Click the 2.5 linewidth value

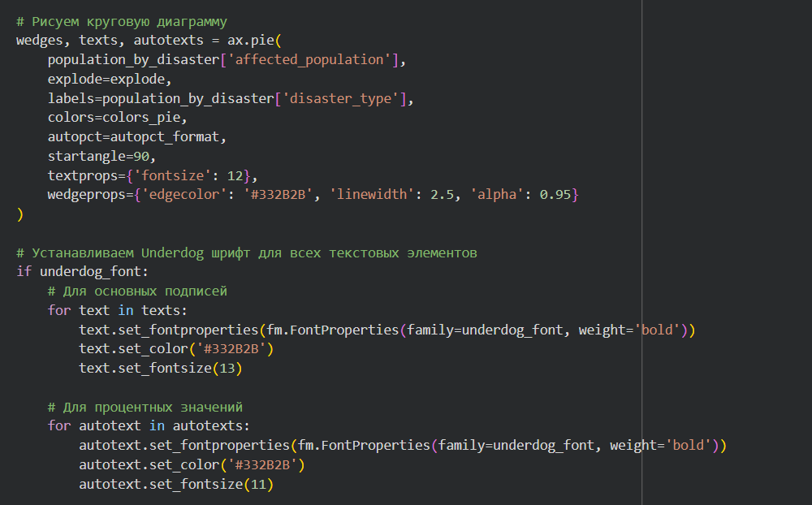tap(442, 195)
